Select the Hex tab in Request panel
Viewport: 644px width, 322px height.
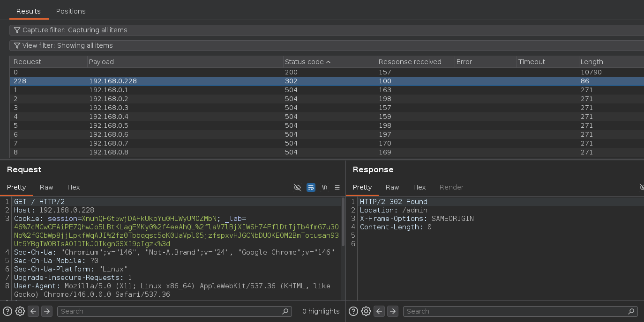tap(74, 187)
